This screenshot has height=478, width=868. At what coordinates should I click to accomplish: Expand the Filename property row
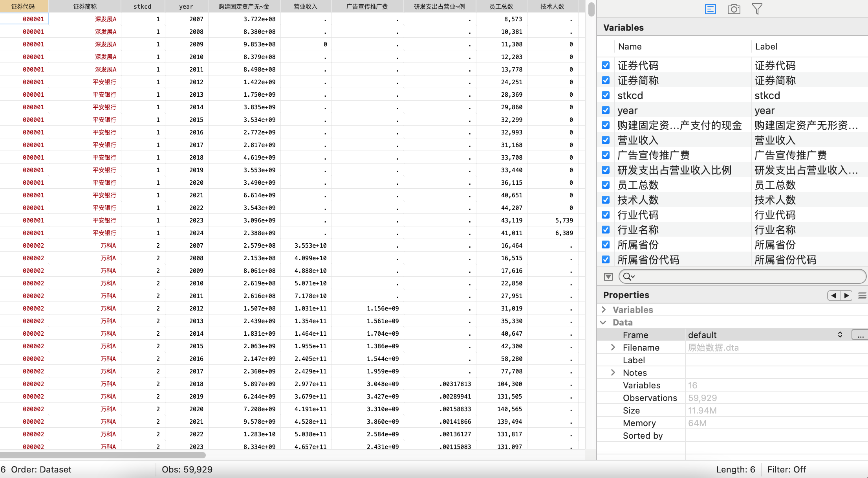613,347
